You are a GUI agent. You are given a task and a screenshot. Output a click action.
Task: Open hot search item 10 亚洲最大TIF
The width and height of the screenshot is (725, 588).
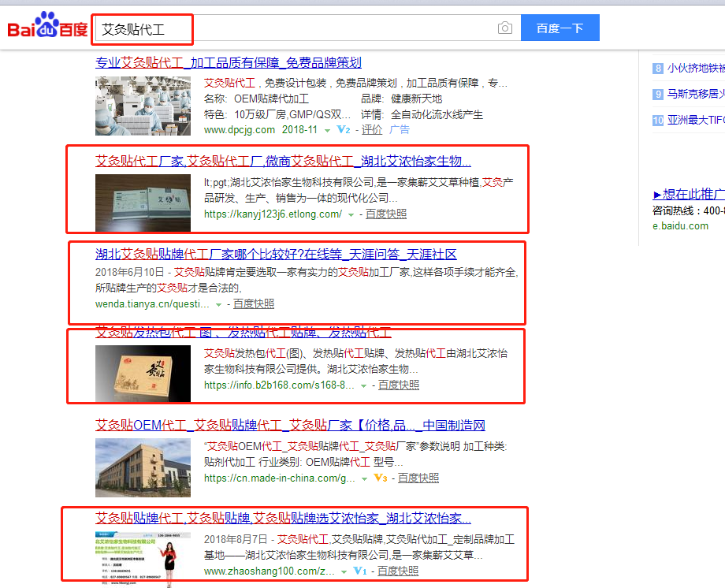pyautogui.click(x=696, y=121)
